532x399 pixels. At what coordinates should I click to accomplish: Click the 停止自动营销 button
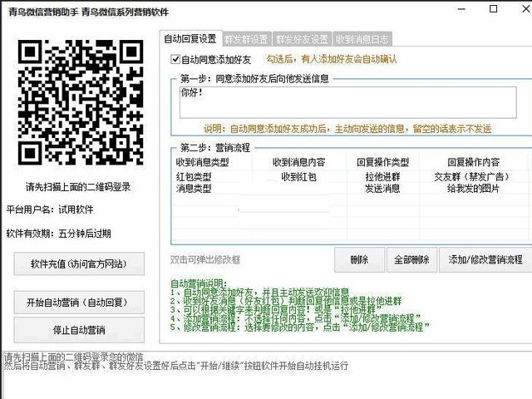[79, 330]
